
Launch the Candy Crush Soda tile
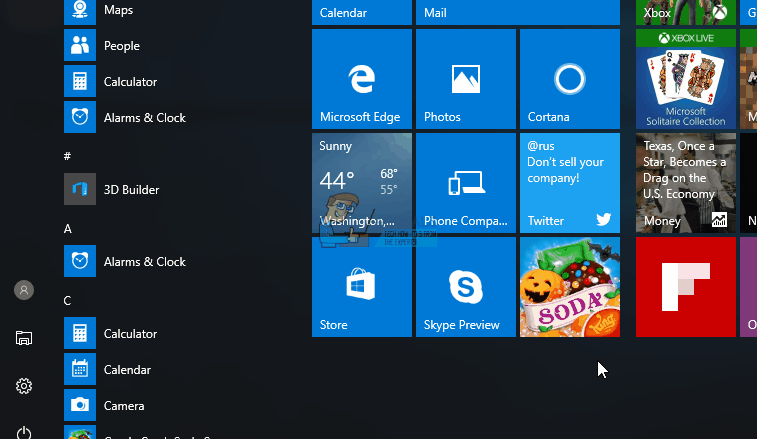(569, 287)
